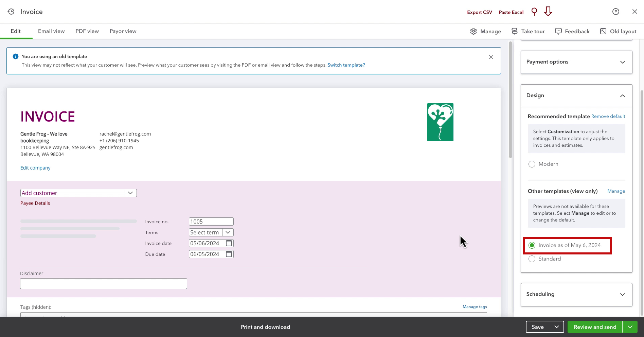This screenshot has width=644, height=337.
Task: Open the help question mark icon
Action: coord(616,12)
